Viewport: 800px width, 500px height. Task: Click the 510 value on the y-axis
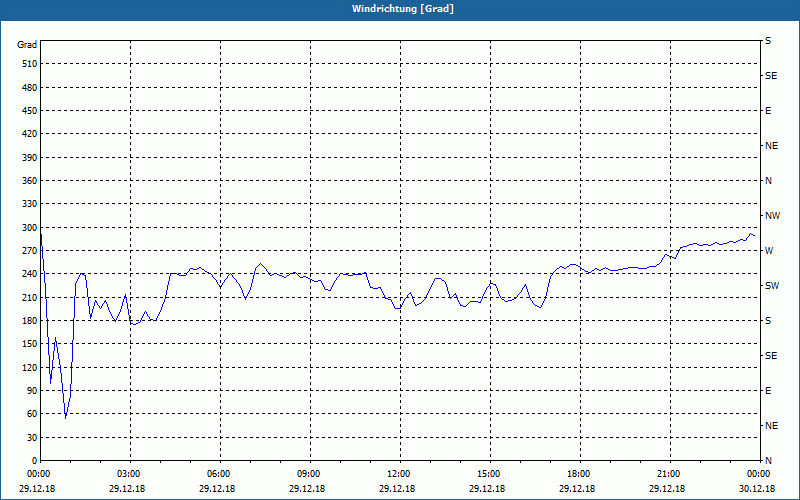coord(29,64)
